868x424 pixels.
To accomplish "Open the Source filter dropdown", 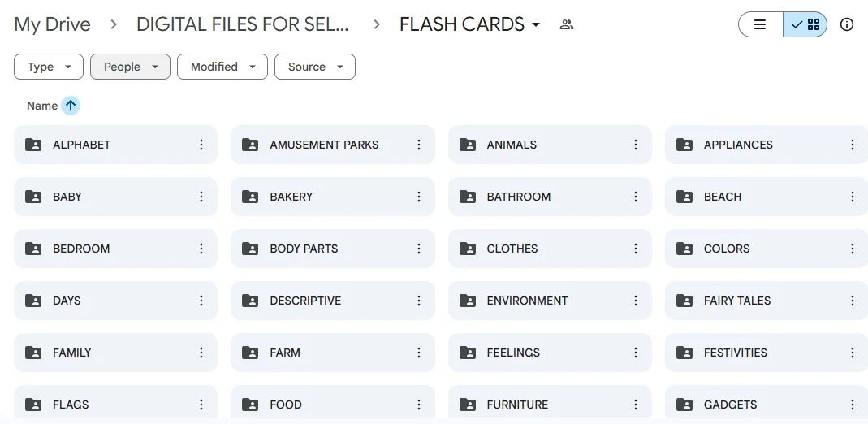I will pyautogui.click(x=314, y=67).
